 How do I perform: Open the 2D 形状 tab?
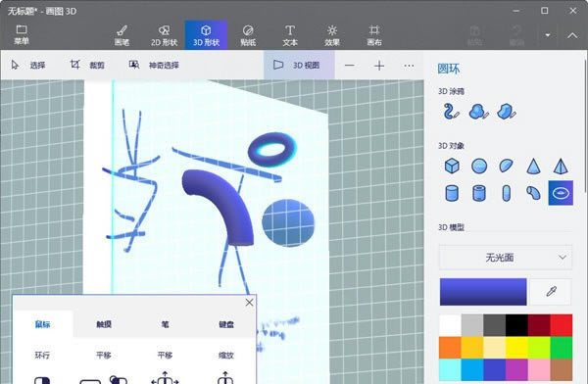tap(164, 35)
